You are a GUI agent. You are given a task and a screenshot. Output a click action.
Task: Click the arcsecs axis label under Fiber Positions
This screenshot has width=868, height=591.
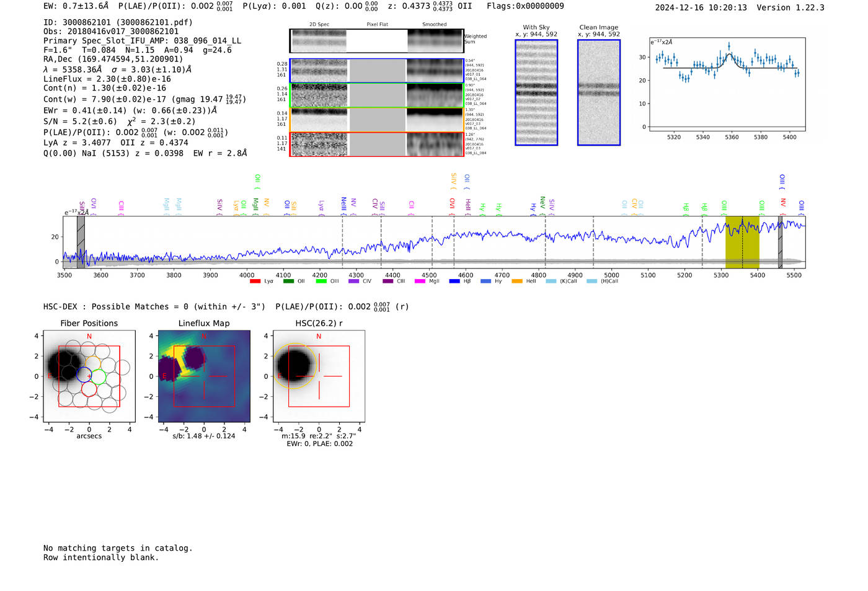[89, 436]
